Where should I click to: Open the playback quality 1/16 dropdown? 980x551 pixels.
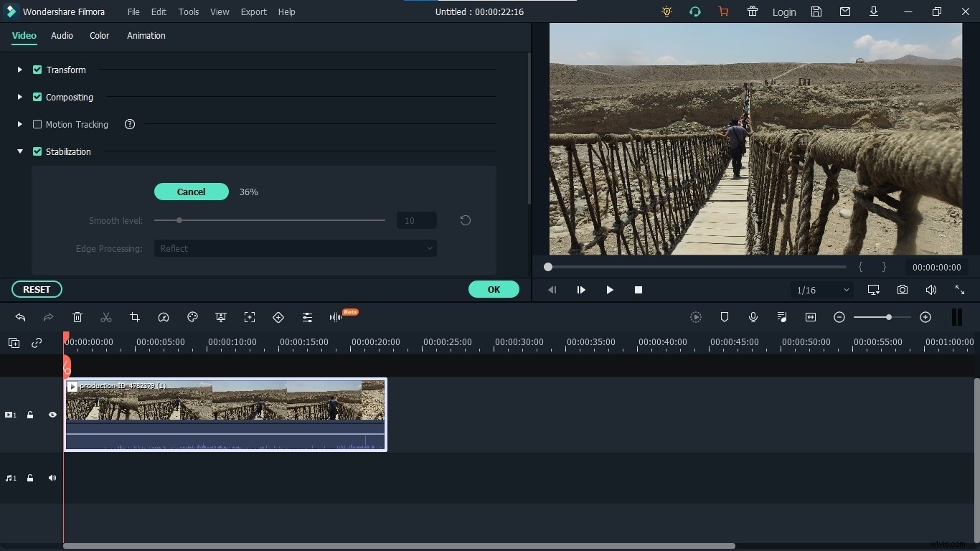[x=821, y=290]
